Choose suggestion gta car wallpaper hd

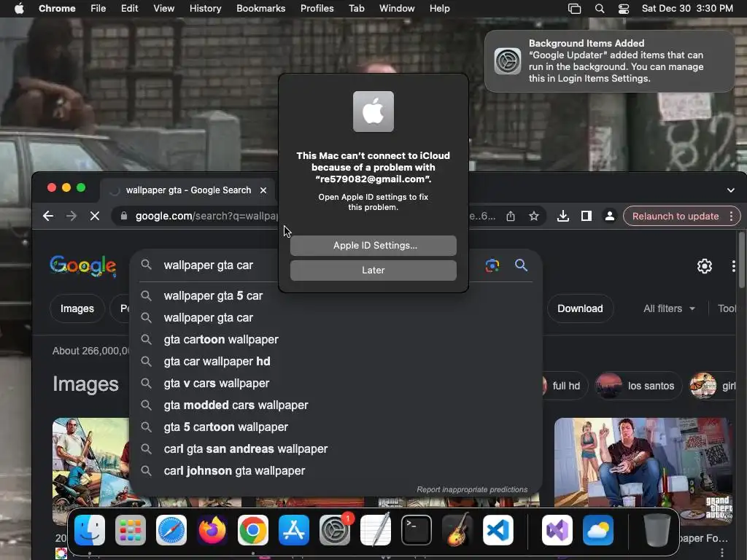[217, 362]
